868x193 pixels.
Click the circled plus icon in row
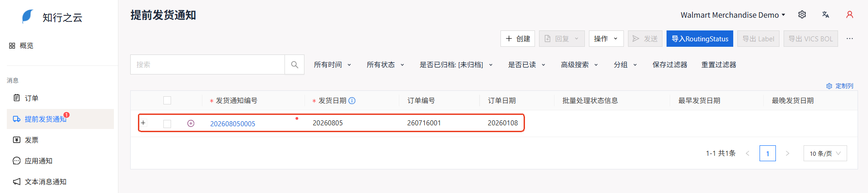(191, 124)
